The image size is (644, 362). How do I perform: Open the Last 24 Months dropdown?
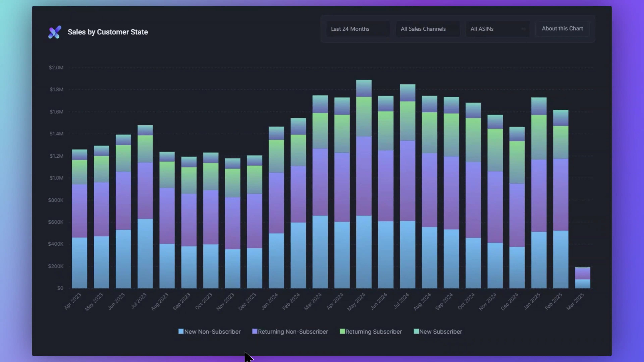(358, 29)
